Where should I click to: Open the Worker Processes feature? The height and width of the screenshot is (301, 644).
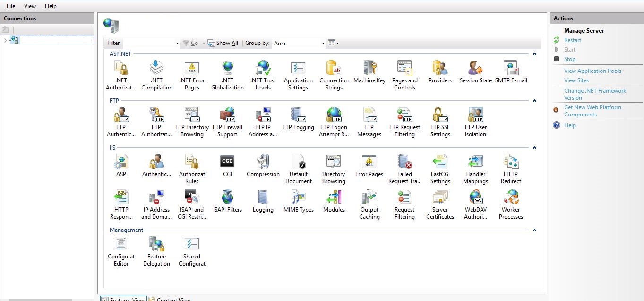click(x=511, y=198)
